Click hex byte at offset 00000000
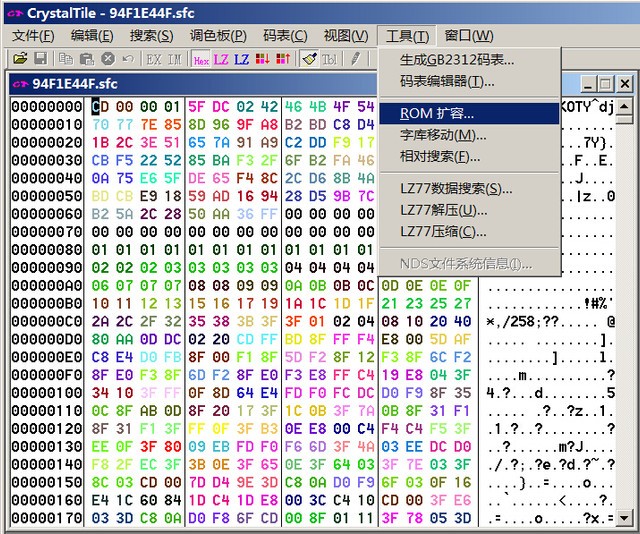This screenshot has width=640, height=534. click(x=99, y=107)
